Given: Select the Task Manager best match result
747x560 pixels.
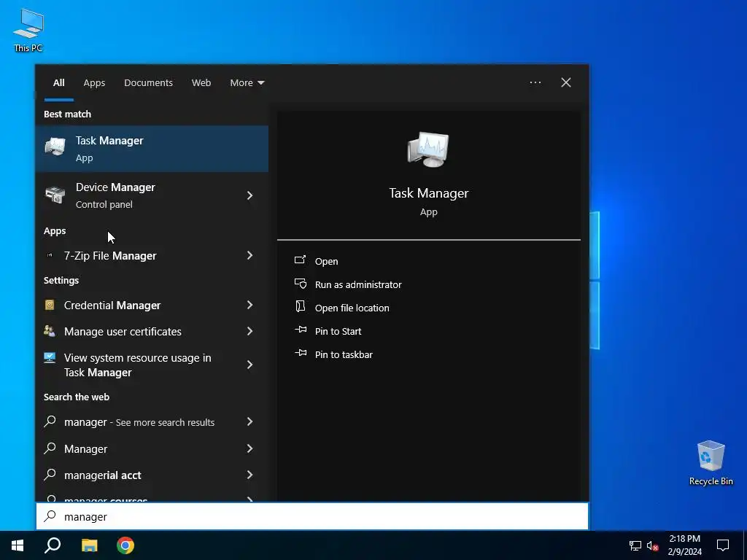Looking at the screenshot, I should click(x=152, y=149).
